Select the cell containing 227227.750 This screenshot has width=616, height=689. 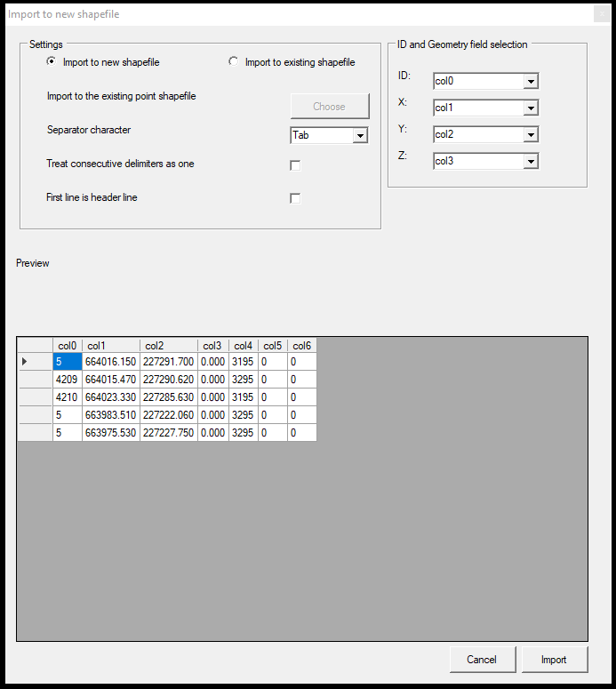[x=169, y=433]
